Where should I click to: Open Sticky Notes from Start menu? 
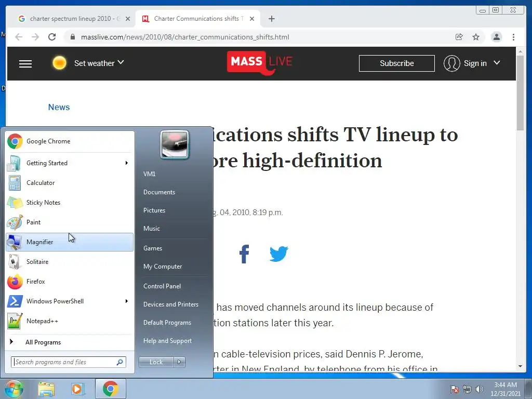tap(70, 203)
